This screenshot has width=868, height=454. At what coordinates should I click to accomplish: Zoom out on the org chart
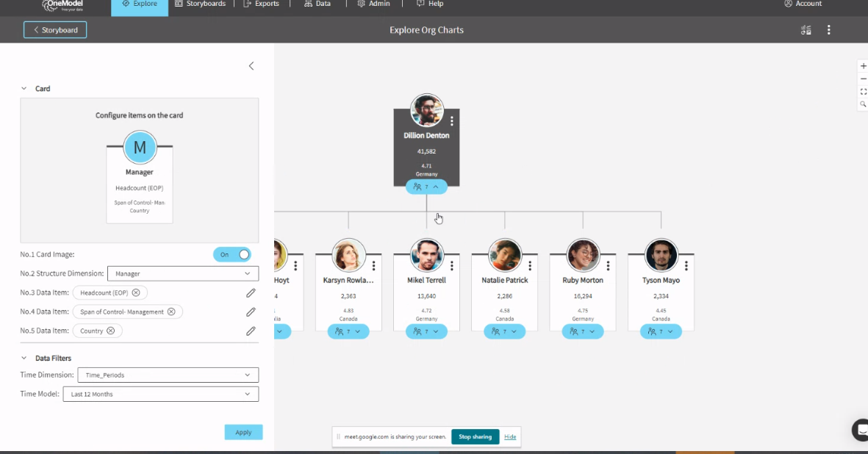point(863,79)
